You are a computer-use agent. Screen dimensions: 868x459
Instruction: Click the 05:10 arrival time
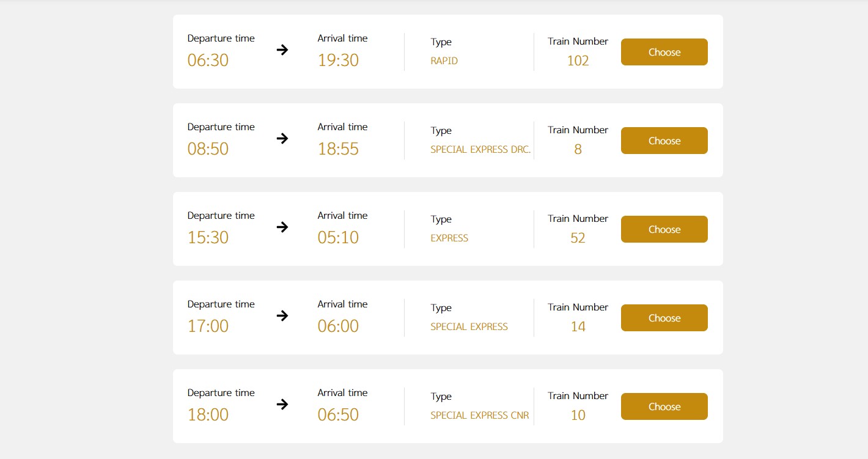[338, 237]
